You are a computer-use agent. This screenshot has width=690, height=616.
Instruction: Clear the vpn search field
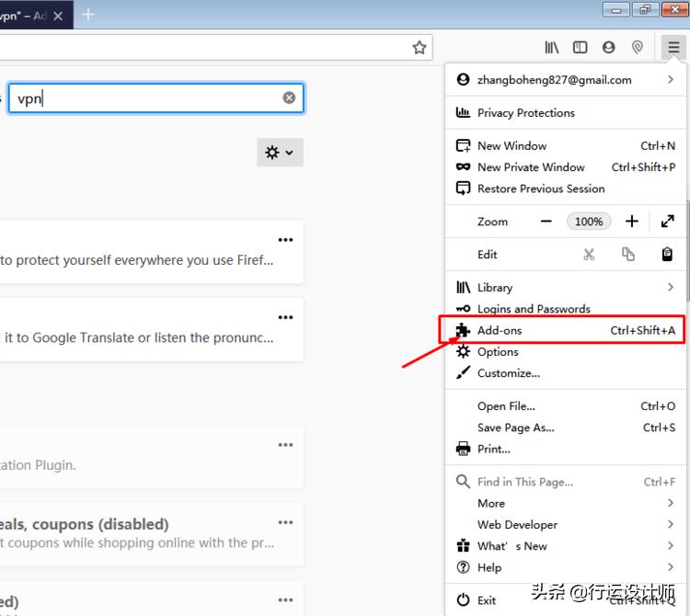tap(289, 97)
